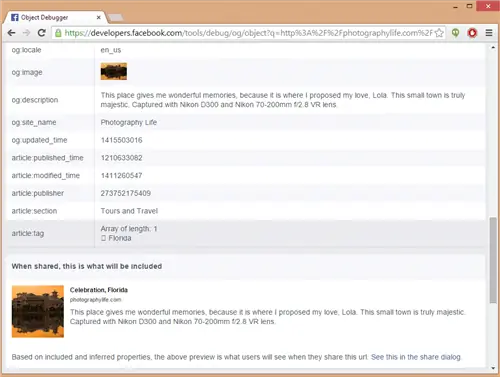Click the value 1415503016
The image size is (500, 377).
[121, 140]
